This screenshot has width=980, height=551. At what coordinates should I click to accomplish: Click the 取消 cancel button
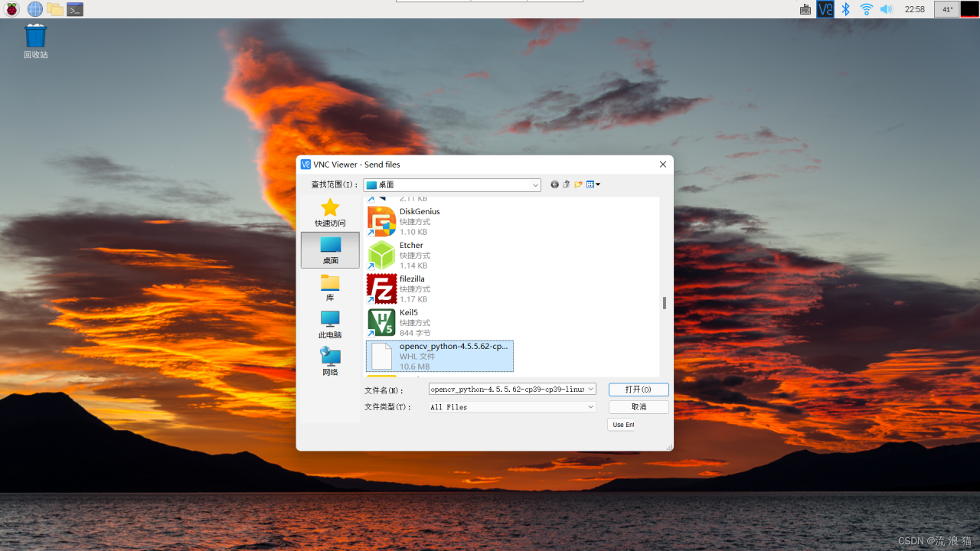coord(639,407)
